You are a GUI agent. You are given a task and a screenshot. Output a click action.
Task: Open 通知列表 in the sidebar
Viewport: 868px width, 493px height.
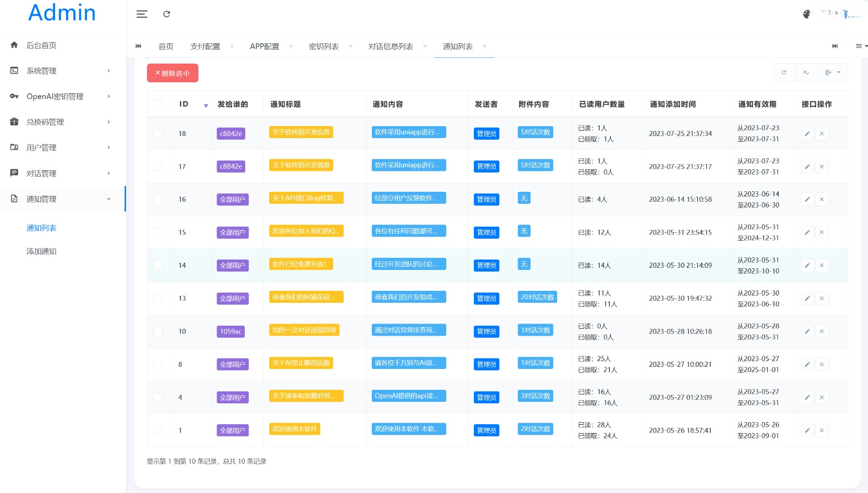coord(42,228)
